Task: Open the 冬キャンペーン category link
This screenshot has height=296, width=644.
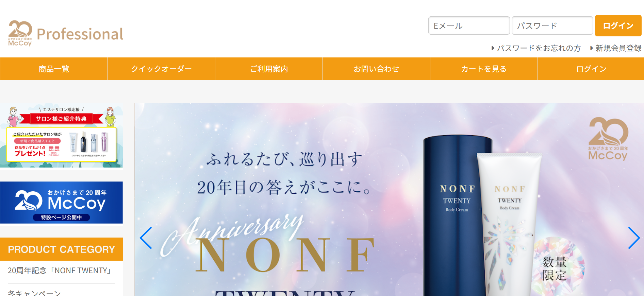Action: [x=34, y=293]
